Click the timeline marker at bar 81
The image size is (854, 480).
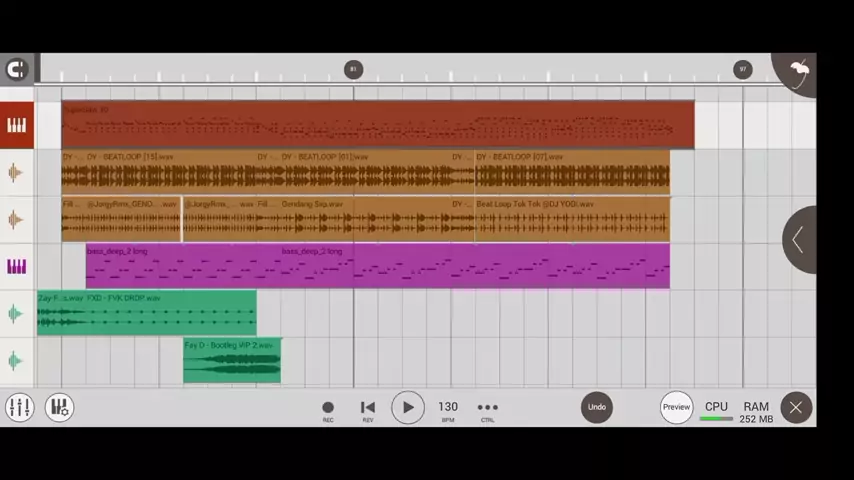click(x=352, y=69)
